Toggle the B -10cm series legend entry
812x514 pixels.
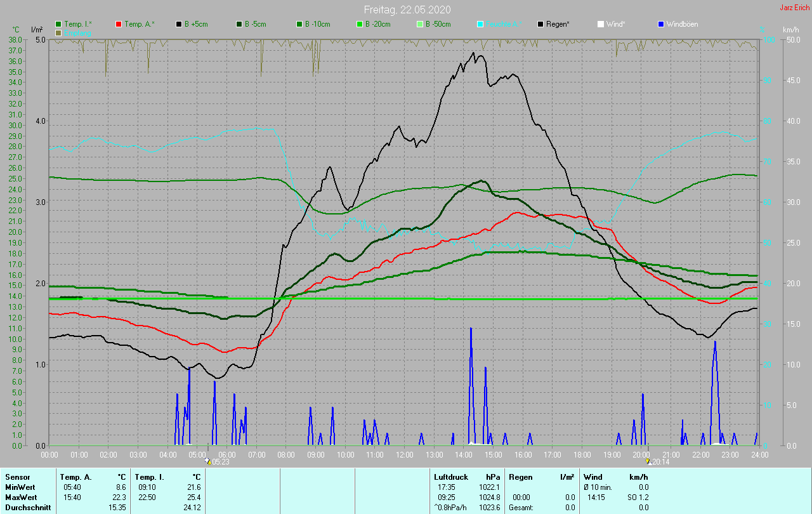(317, 24)
